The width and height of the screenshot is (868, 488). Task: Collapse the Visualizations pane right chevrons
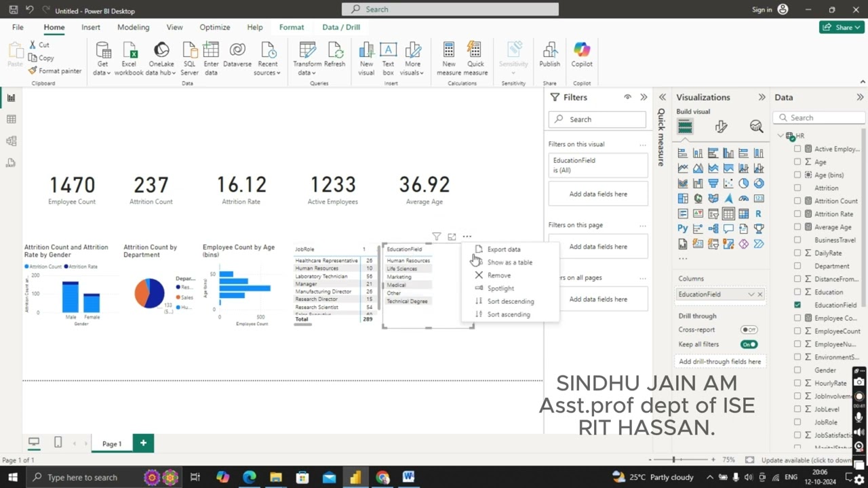(x=762, y=98)
